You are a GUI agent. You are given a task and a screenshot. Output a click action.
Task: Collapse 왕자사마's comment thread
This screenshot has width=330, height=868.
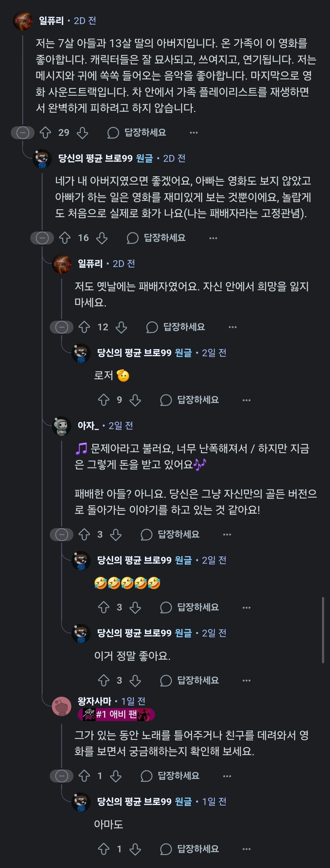pos(62,776)
